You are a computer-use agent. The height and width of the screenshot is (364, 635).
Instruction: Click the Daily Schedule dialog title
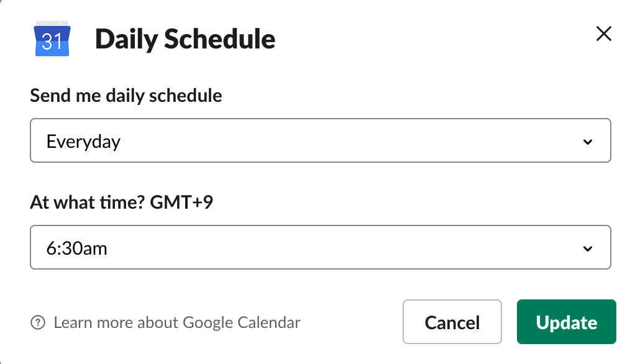[x=185, y=39]
